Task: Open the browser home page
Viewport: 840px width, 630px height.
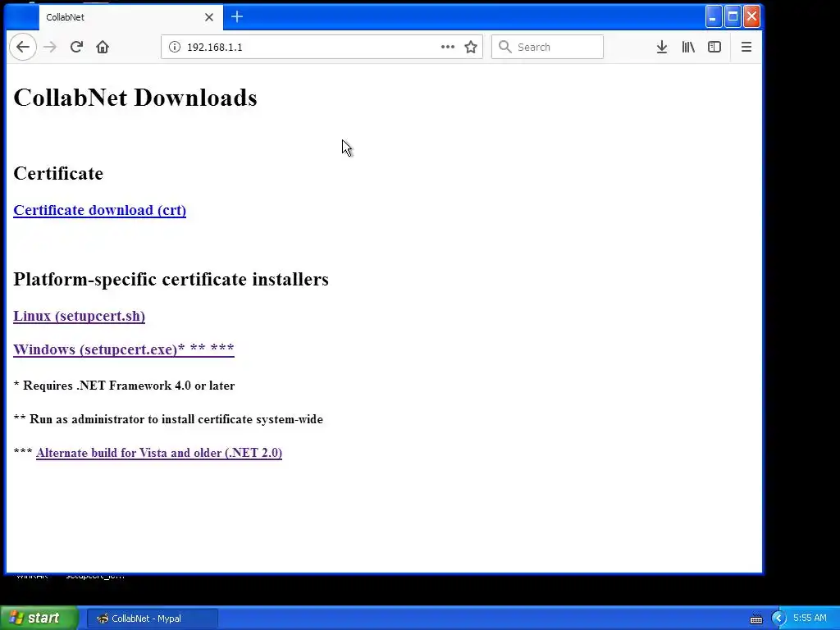Action: click(103, 47)
